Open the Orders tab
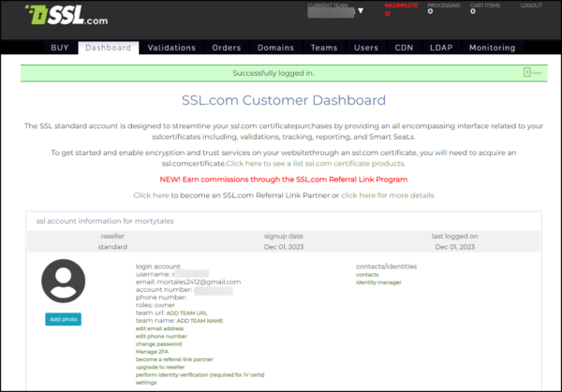Image resolution: width=562 pixels, height=392 pixels. (227, 48)
